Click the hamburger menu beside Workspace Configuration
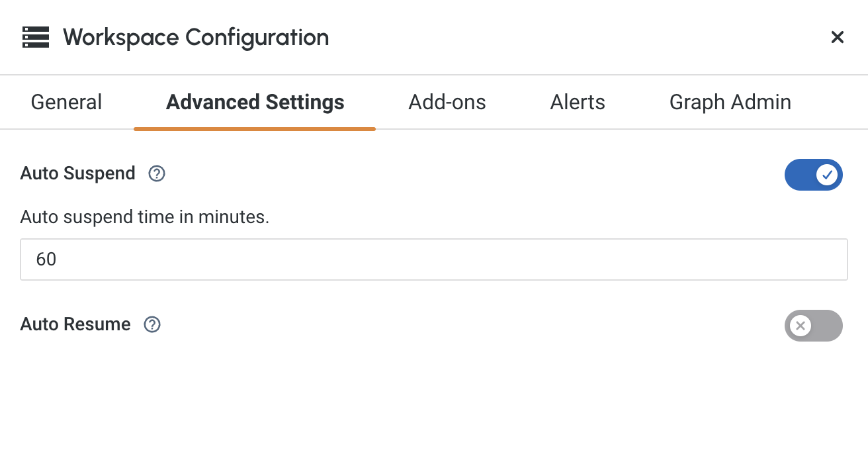 point(36,37)
